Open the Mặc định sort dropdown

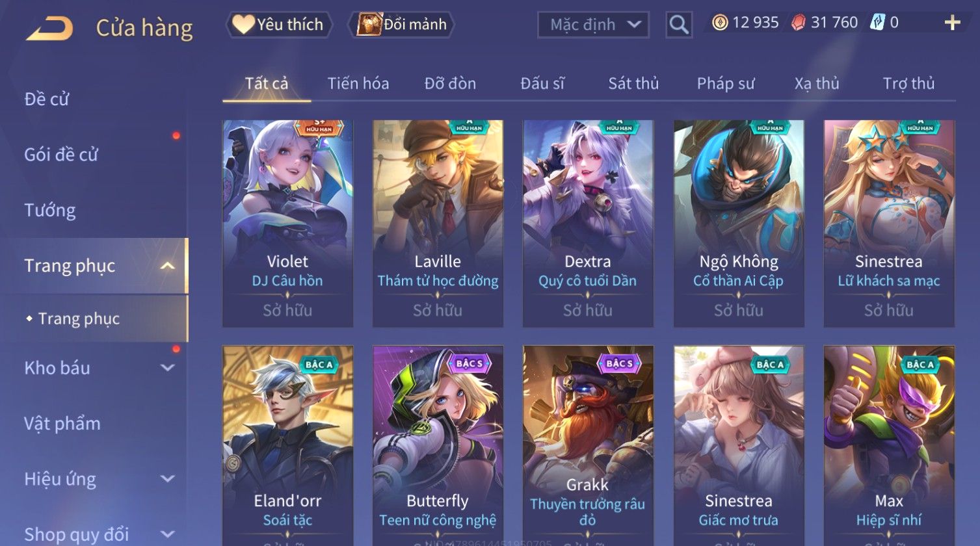tap(593, 25)
